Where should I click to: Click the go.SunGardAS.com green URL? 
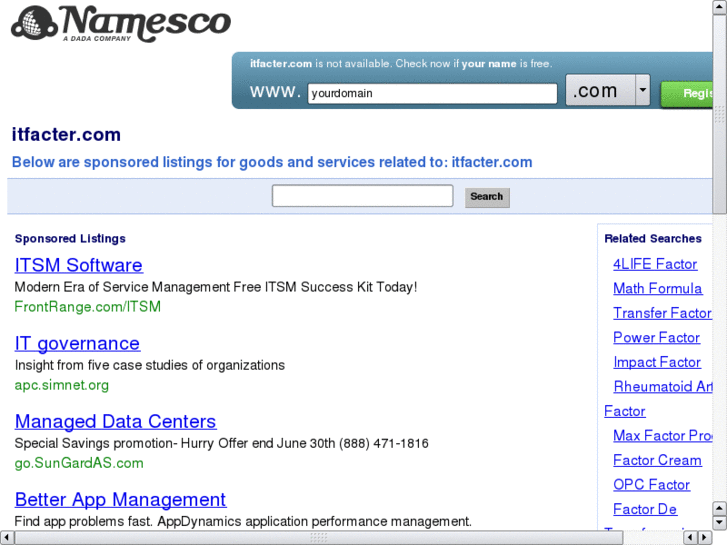[79, 463]
